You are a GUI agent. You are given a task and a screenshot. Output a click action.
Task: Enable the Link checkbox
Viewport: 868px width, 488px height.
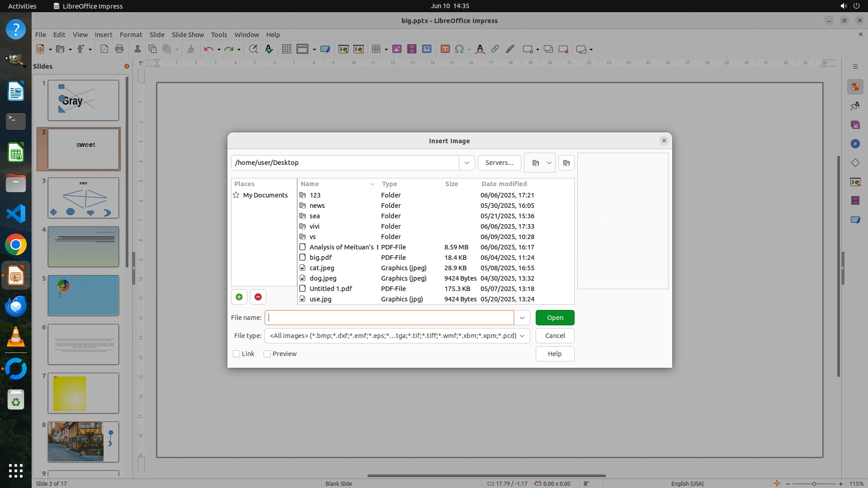coord(236,354)
